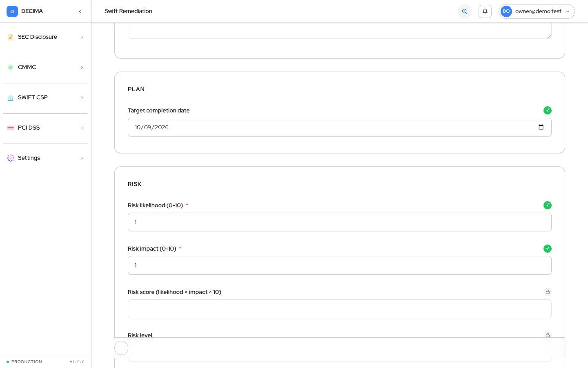This screenshot has width=588, height=368.
Task: Click the SEC Disclosure document icon
Action: 11,37
